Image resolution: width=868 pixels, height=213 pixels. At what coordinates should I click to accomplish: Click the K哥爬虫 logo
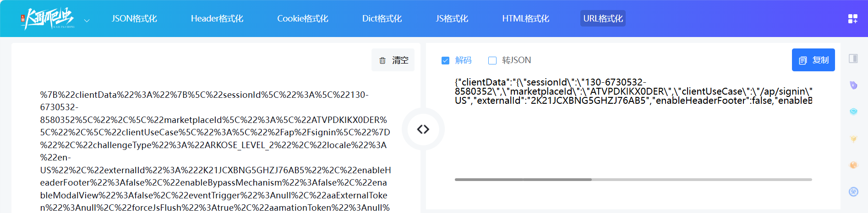click(x=47, y=19)
